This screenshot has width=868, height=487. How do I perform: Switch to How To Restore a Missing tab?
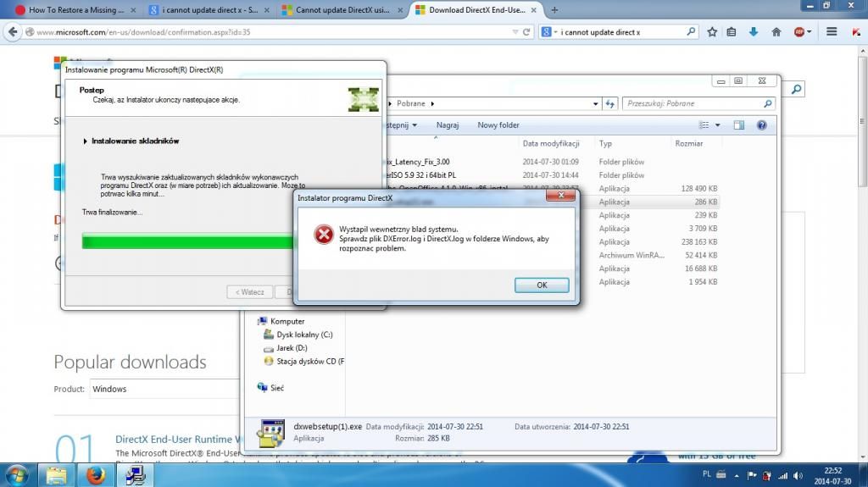[75, 10]
